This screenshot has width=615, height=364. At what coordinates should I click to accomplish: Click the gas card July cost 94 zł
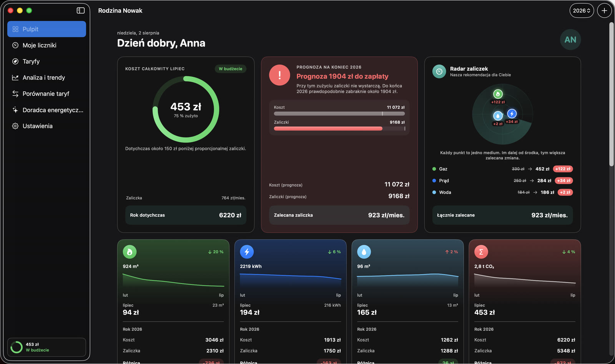pos(131,313)
